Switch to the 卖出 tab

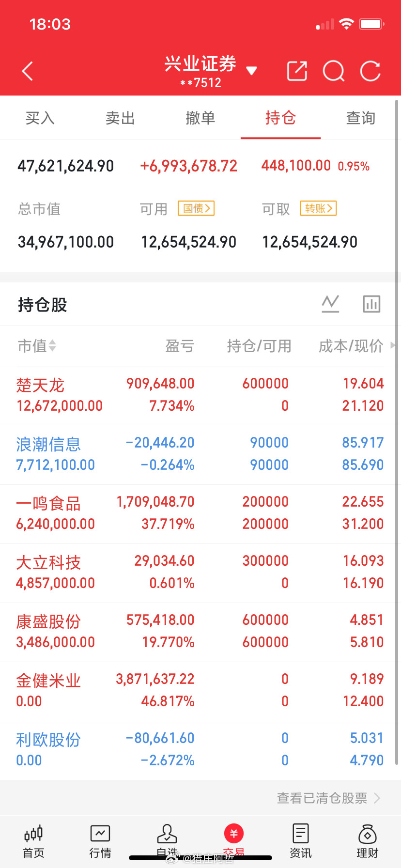point(120,118)
